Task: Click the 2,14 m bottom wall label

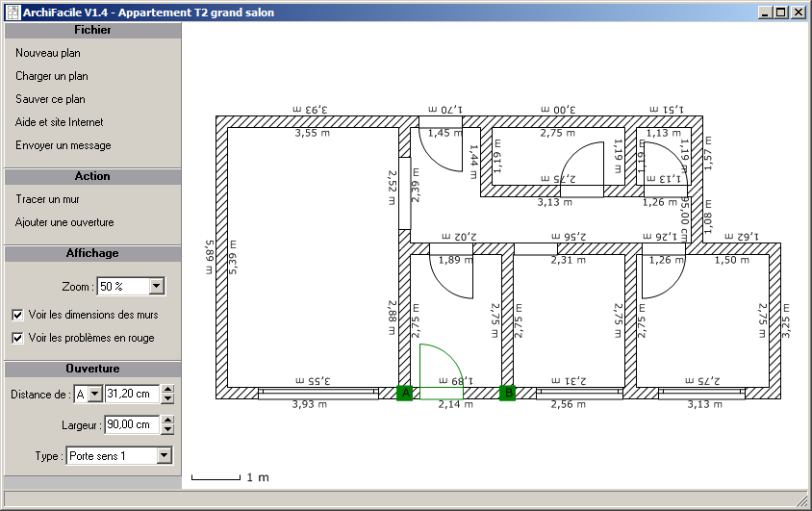Action: click(456, 404)
